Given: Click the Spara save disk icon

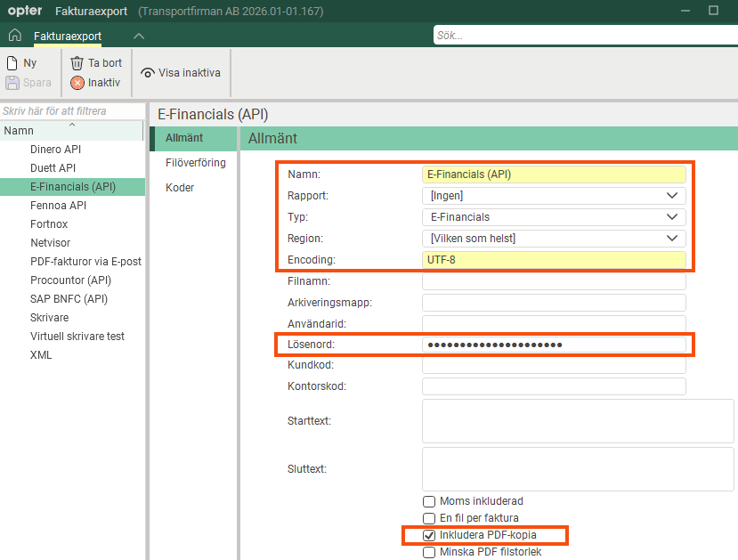Looking at the screenshot, I should tap(12, 83).
